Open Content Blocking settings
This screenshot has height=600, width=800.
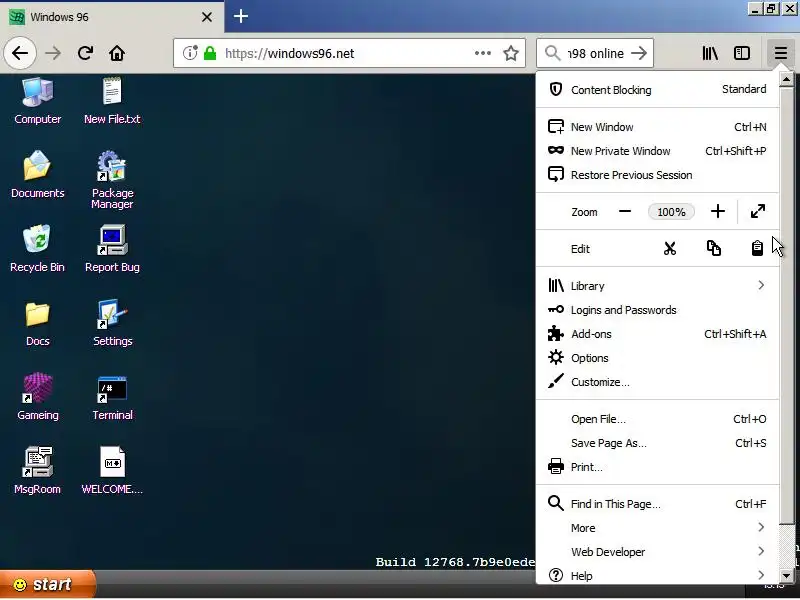(x=657, y=90)
